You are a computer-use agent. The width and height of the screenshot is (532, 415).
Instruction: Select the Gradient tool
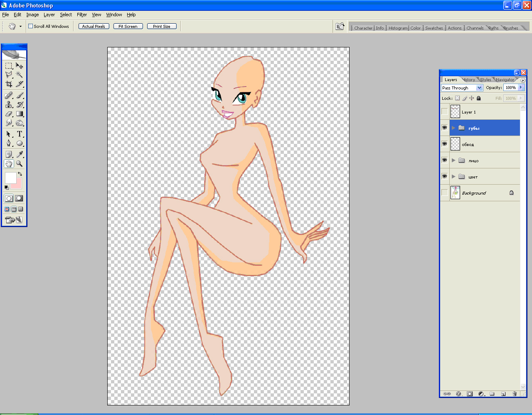(x=20, y=114)
